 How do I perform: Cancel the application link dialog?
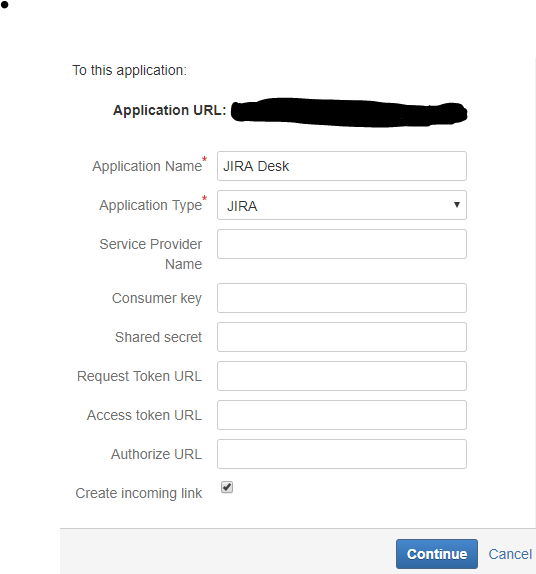510,554
